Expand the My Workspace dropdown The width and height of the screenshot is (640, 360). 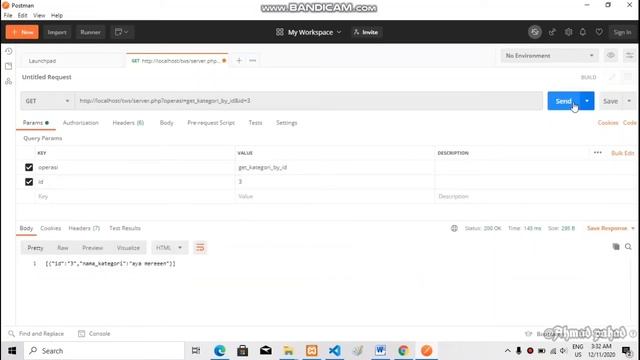click(309, 32)
